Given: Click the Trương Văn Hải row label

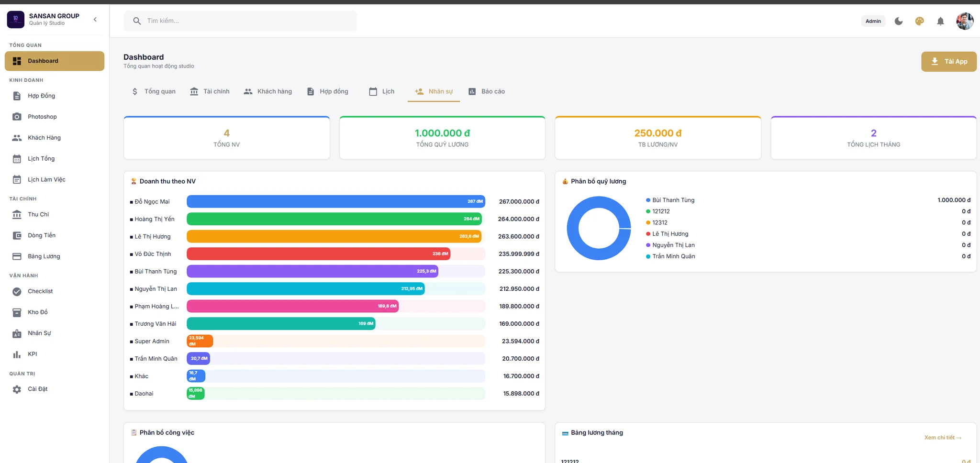Looking at the screenshot, I should [156, 324].
